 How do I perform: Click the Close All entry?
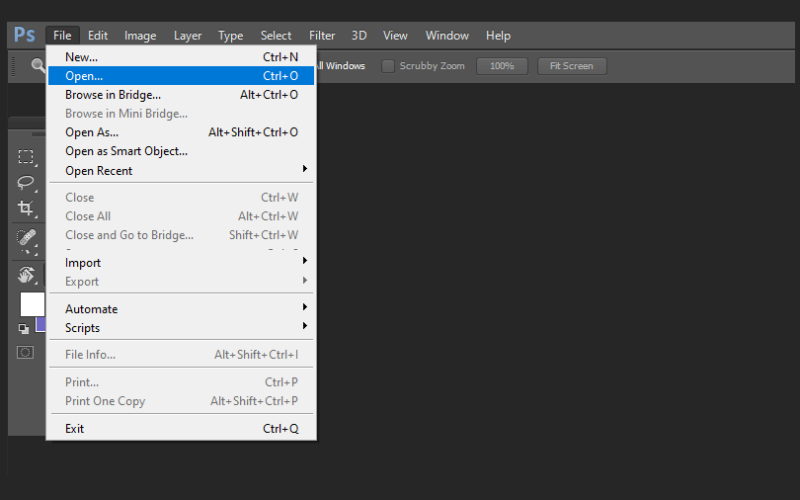point(181,216)
